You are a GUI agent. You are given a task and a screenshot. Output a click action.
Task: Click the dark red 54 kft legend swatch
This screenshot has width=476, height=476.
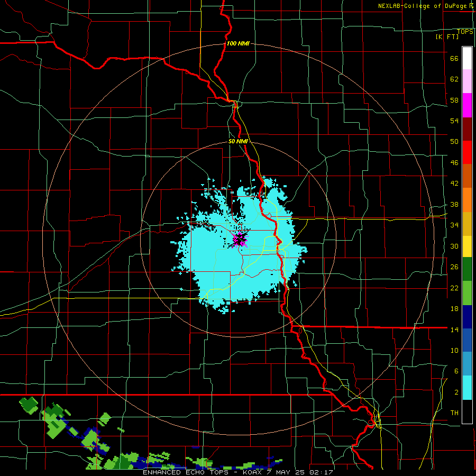point(467,129)
